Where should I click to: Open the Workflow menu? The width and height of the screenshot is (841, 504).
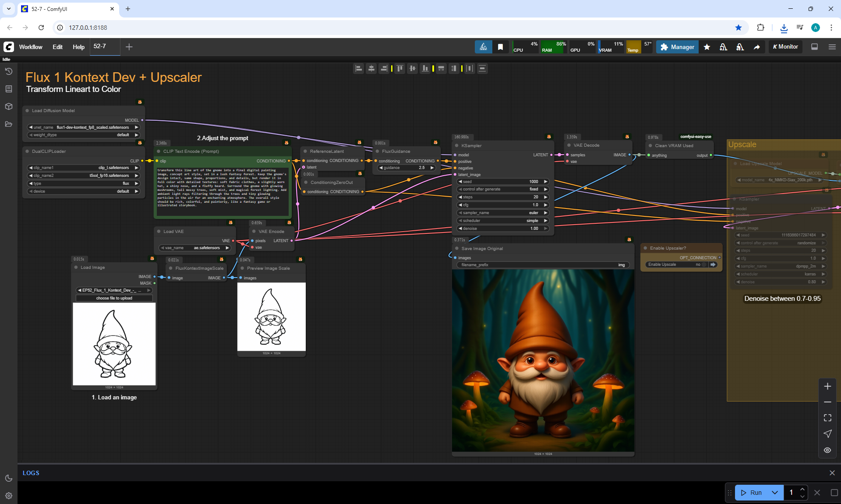[x=31, y=47]
